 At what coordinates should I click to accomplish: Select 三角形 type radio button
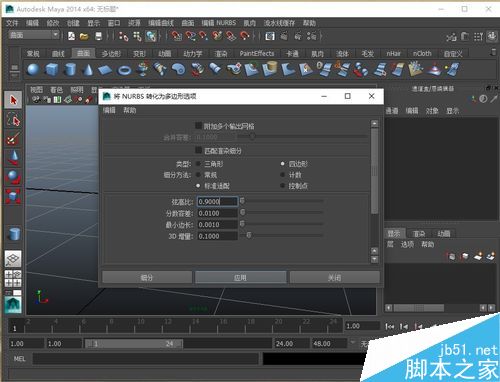[x=198, y=164]
